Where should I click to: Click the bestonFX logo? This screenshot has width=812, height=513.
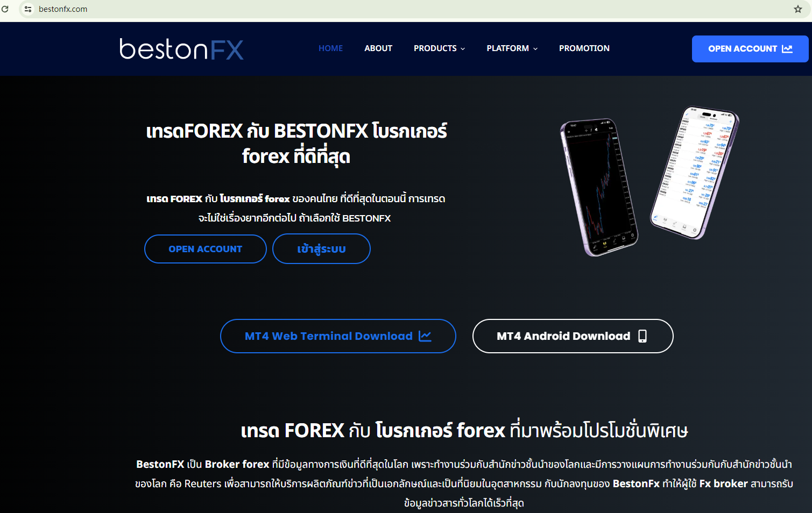pos(181,49)
